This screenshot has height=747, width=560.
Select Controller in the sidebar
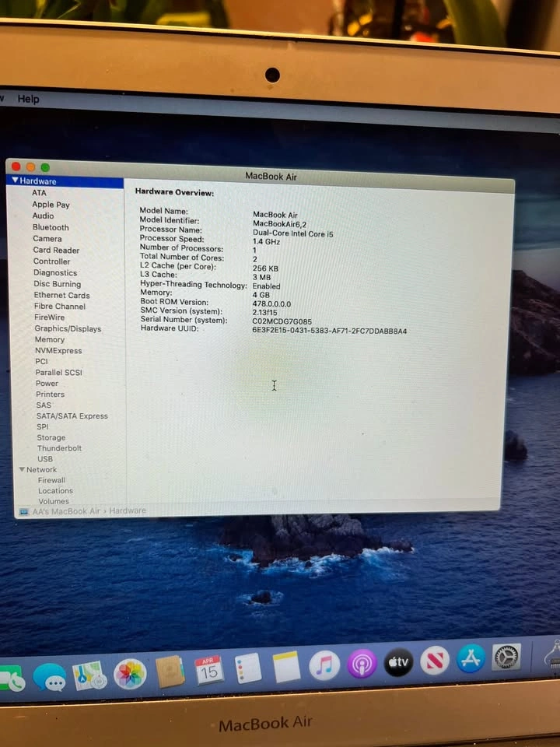(x=51, y=261)
